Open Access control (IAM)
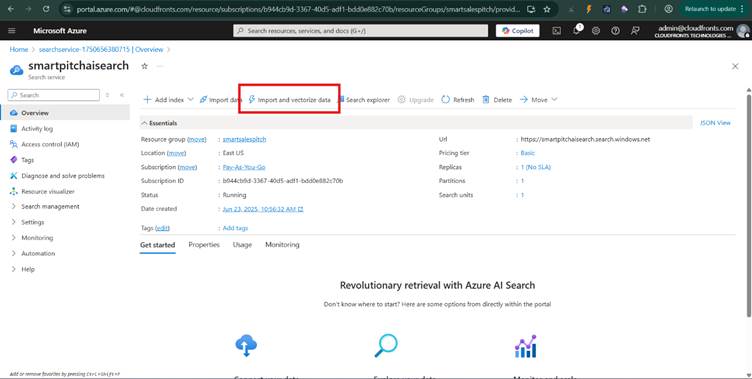The height and width of the screenshot is (379, 752). point(50,144)
